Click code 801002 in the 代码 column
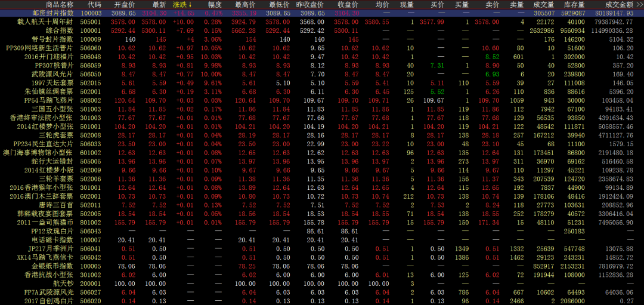This screenshot has height=305, width=644. [91, 223]
